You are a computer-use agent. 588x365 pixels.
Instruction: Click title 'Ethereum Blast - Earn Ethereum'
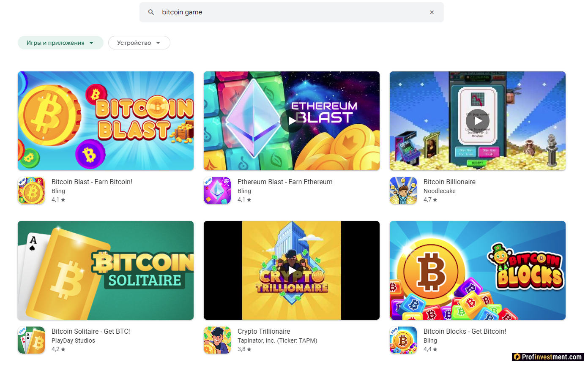285,182
